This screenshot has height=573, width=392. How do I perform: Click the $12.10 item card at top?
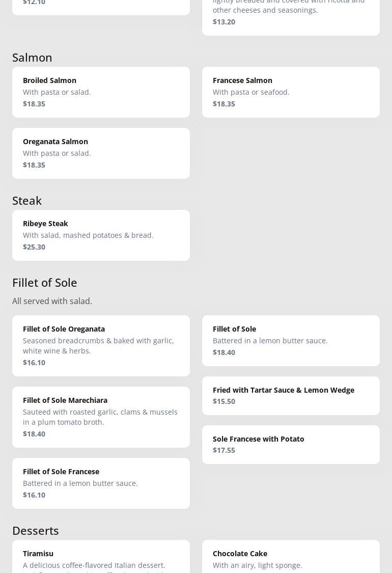(x=101, y=6)
